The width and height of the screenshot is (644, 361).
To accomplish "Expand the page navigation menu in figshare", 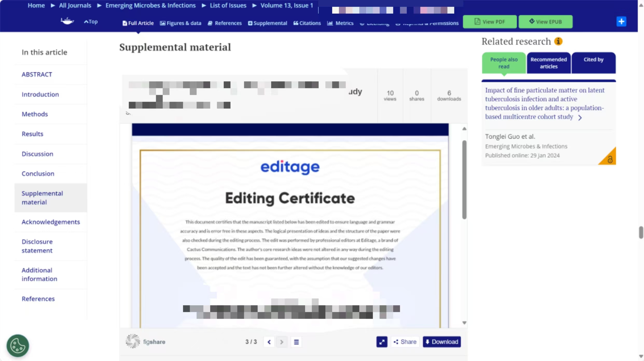I will [296, 342].
